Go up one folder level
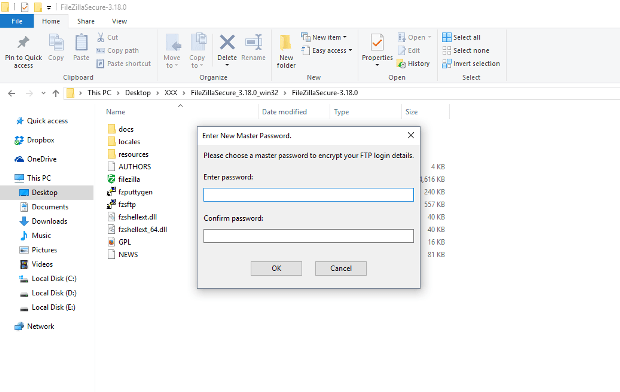The width and height of the screenshot is (620, 392). pos(56,93)
